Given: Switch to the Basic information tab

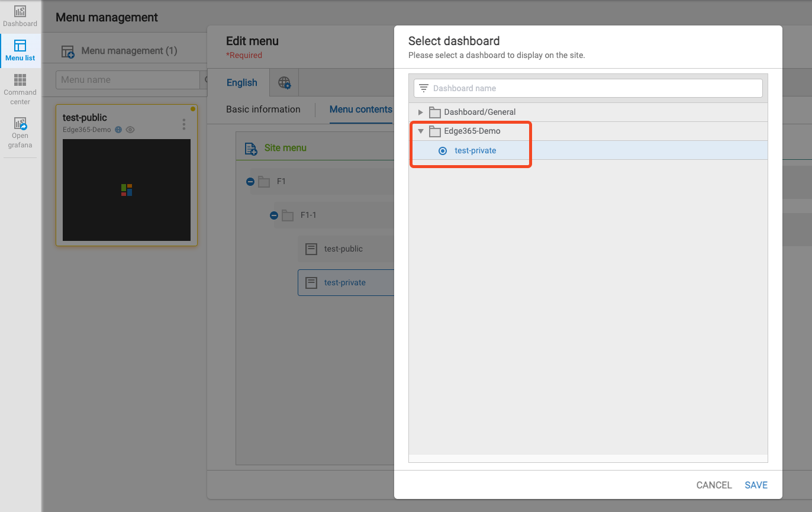Looking at the screenshot, I should [263, 110].
